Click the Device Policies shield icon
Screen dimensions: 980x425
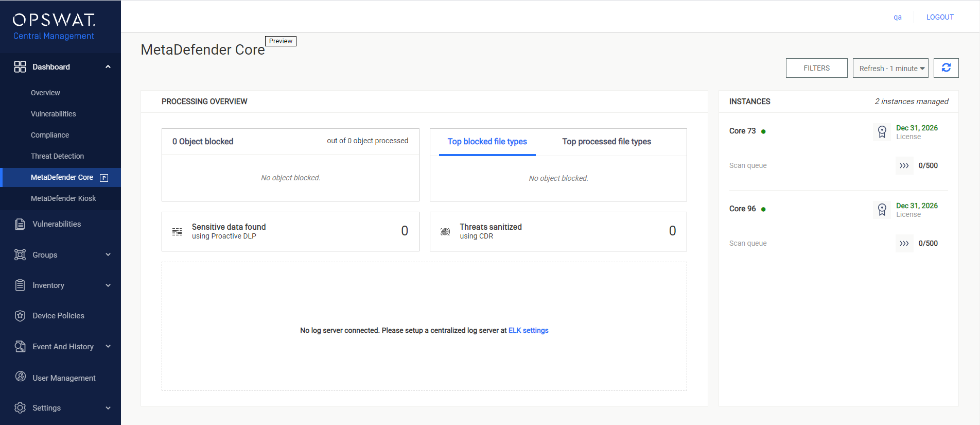[x=20, y=316]
